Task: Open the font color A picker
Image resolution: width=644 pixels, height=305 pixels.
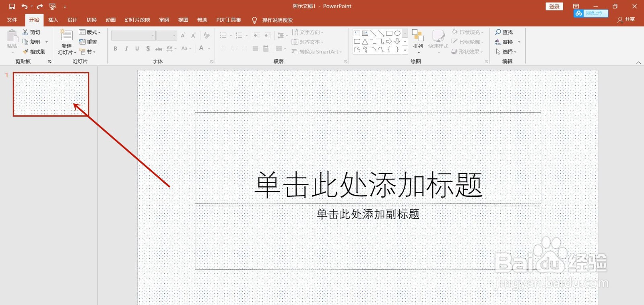Action: point(201,49)
